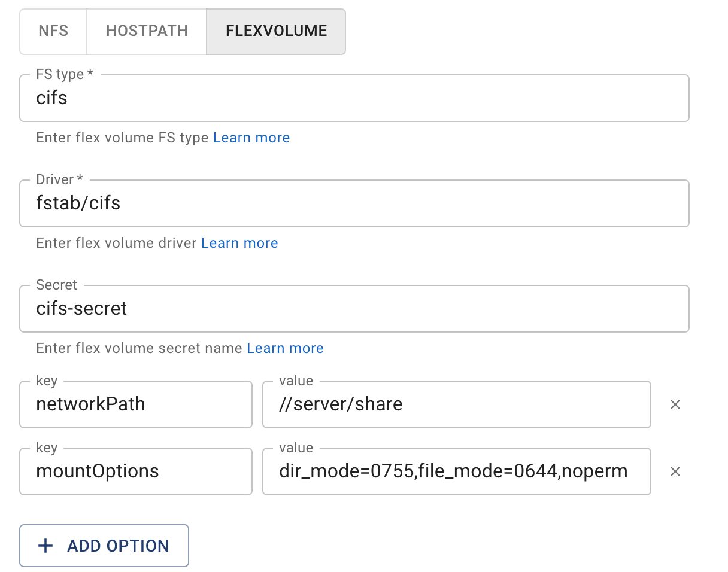Screen dimensions: 728x572
Task: Click the key field containing networkPath
Action: coord(136,404)
